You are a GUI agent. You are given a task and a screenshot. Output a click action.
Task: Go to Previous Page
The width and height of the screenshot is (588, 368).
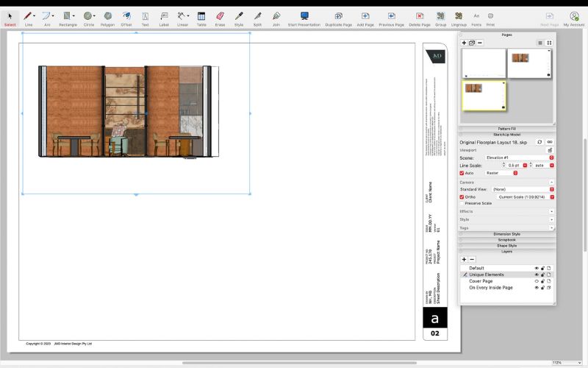[x=392, y=18]
